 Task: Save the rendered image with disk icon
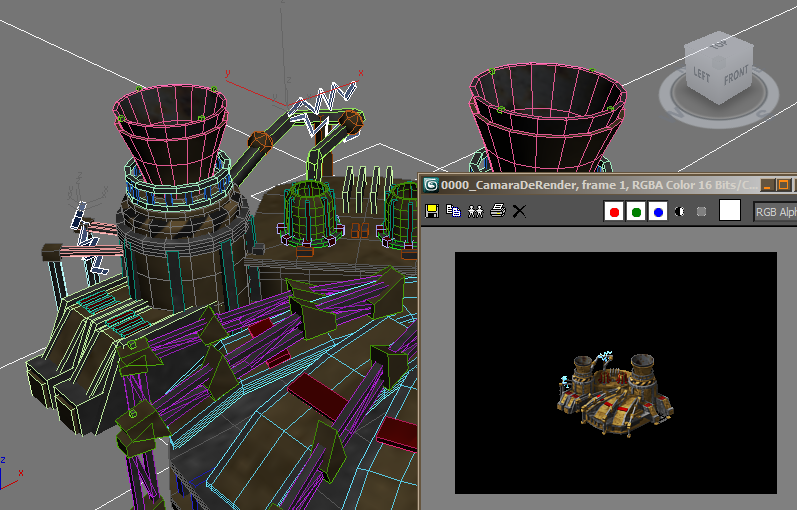[x=432, y=211]
